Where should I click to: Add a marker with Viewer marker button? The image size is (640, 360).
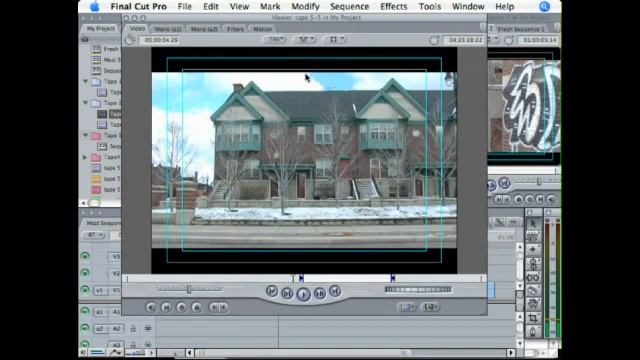[197, 307]
